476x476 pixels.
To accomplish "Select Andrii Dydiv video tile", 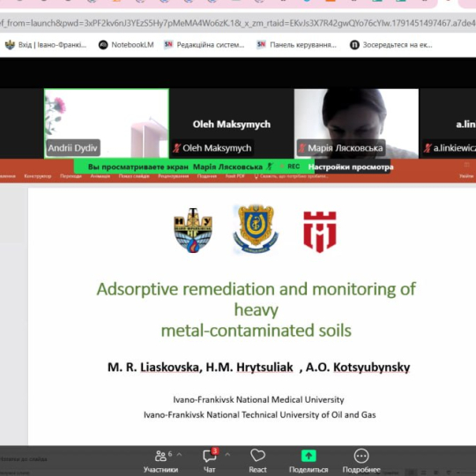I will point(107,123).
